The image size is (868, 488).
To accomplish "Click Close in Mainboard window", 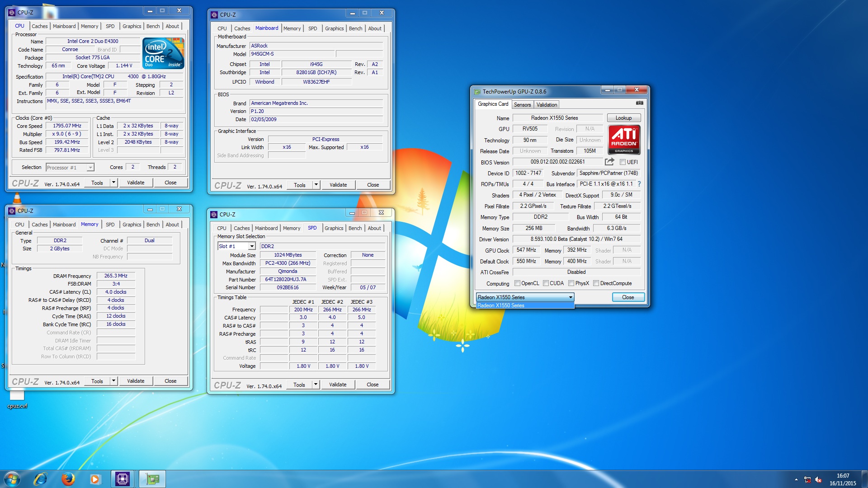I will click(x=373, y=185).
